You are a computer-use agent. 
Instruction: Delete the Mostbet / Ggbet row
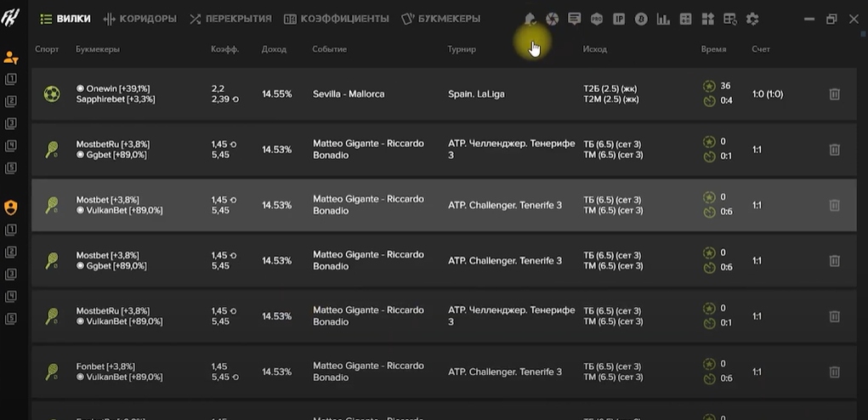[x=835, y=261]
